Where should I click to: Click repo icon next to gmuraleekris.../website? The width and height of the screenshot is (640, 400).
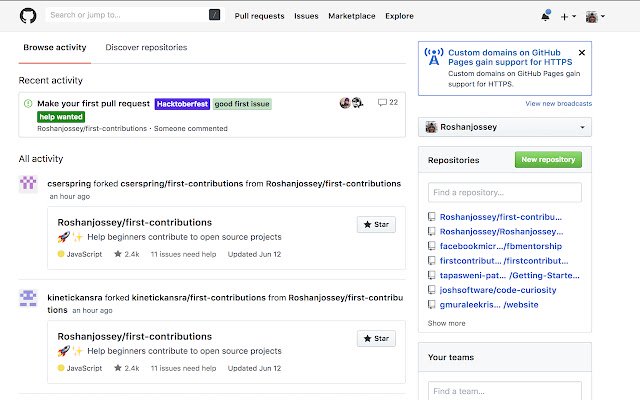pyautogui.click(x=431, y=304)
